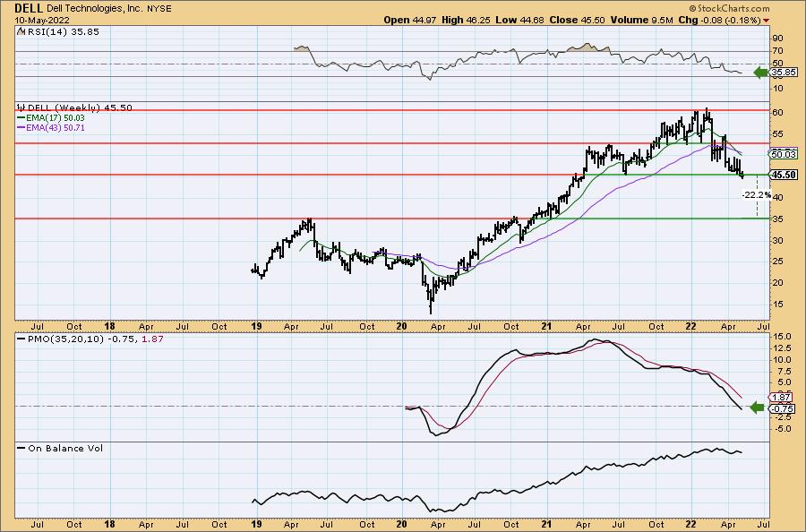Click the 15.0 level on the PMO axis
The image size is (806, 532).
pos(781,337)
